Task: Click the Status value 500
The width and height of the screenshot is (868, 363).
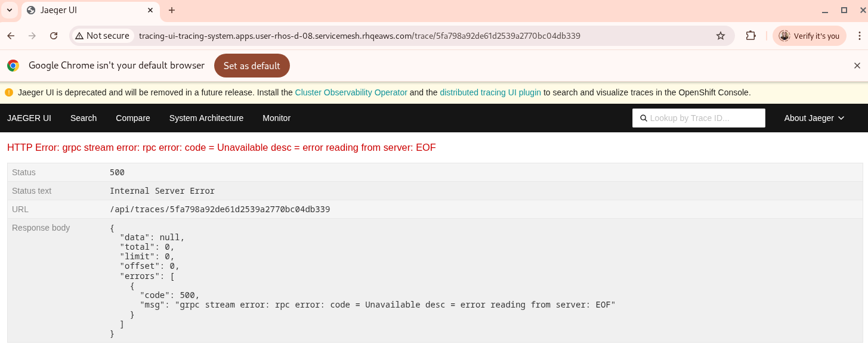Action: click(x=117, y=172)
